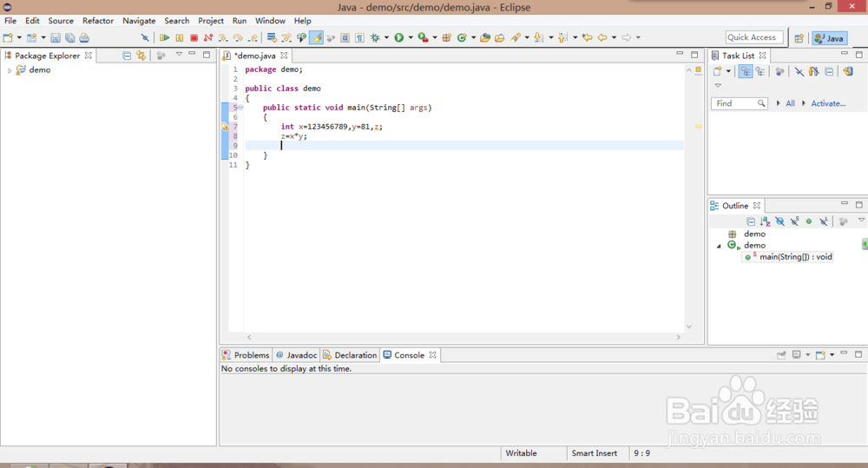Expand the demo project in Package Explorer
Screen dimensions: 868x468
tap(10, 70)
